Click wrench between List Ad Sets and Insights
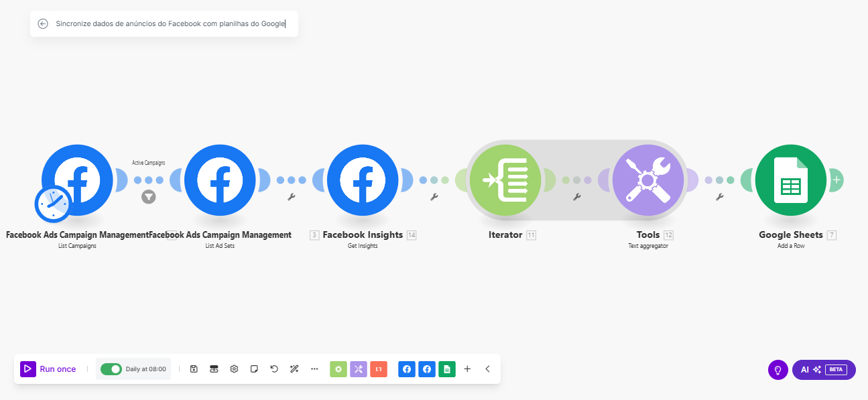Image resolution: width=868 pixels, height=400 pixels. pos(292,197)
